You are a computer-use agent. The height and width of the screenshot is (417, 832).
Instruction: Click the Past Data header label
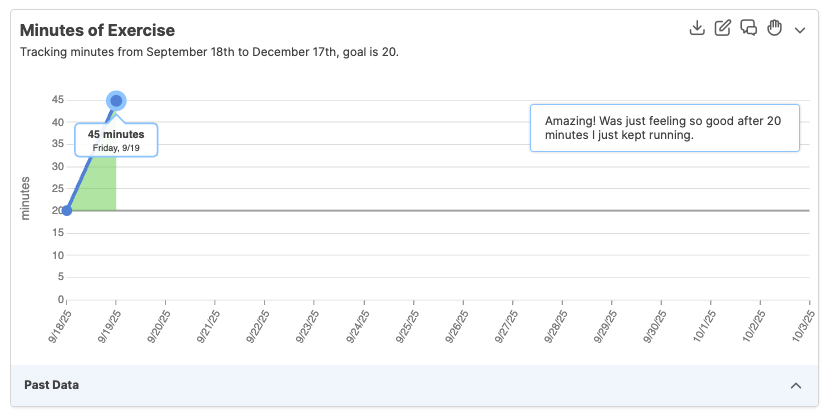click(51, 385)
